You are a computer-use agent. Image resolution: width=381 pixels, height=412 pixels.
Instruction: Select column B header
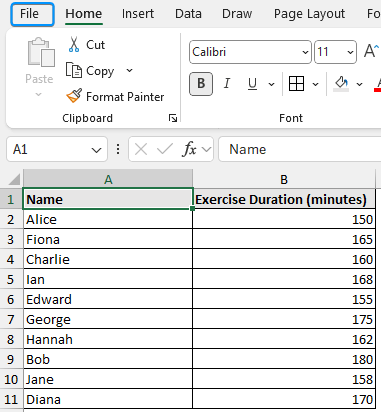pyautogui.click(x=284, y=179)
